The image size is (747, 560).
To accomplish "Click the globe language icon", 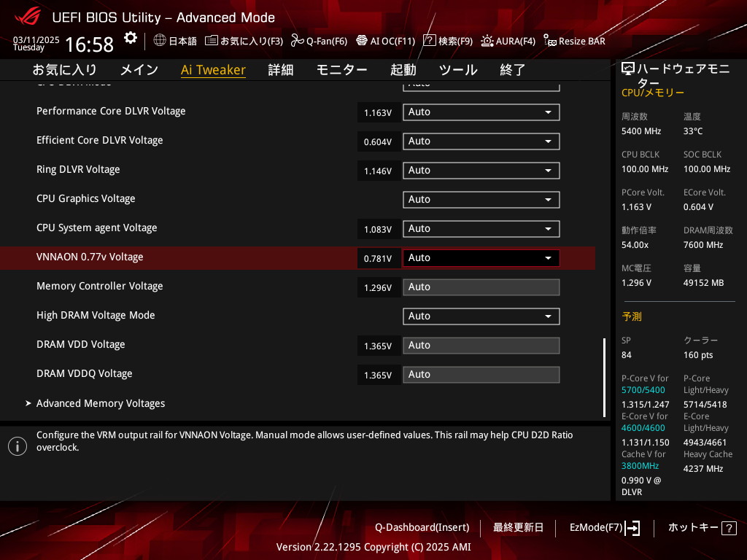I will (x=160, y=41).
